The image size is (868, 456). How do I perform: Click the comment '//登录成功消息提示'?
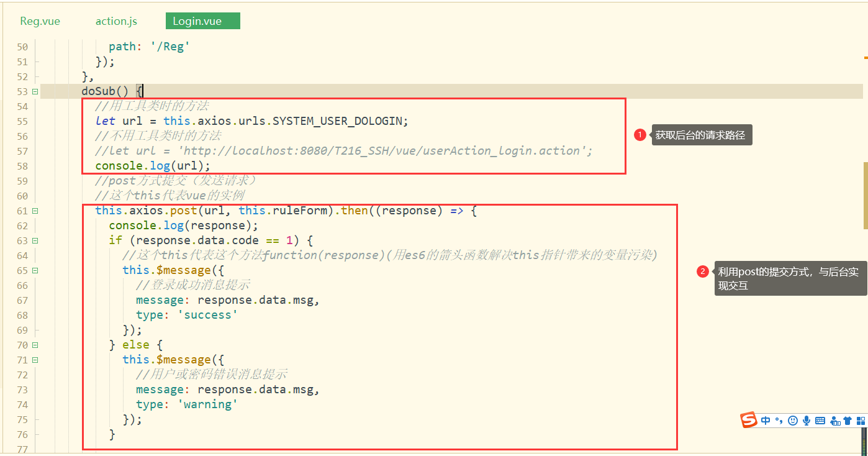click(192, 285)
